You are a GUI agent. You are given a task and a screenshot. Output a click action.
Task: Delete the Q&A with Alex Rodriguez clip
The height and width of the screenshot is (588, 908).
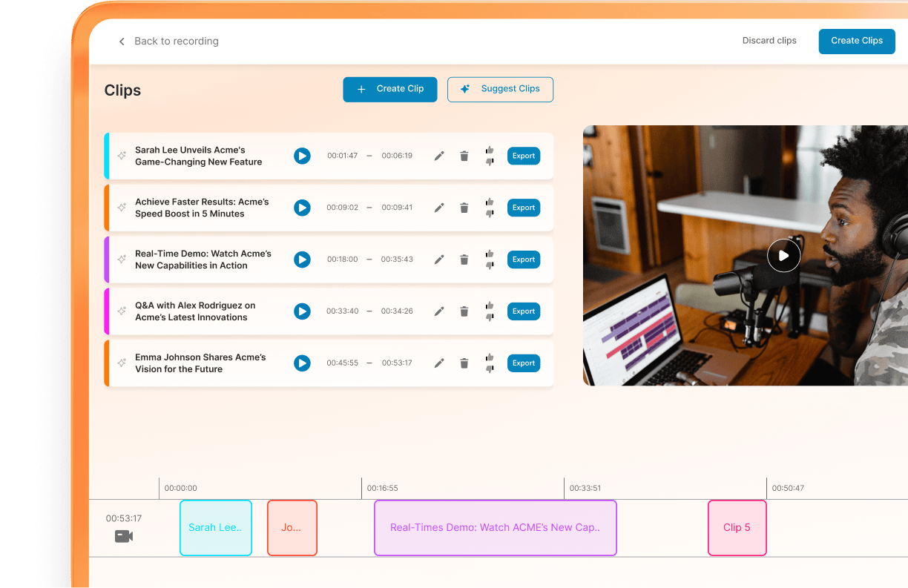coord(464,311)
